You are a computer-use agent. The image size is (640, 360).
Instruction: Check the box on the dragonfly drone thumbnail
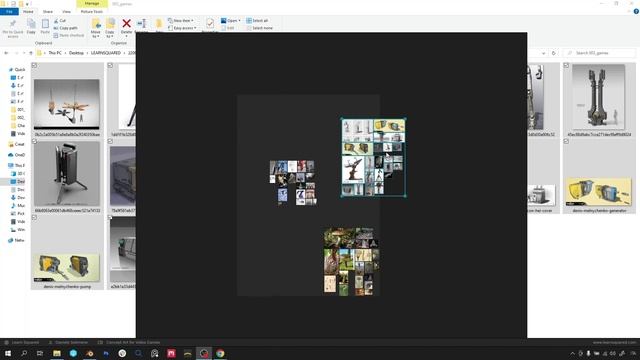tap(34, 65)
